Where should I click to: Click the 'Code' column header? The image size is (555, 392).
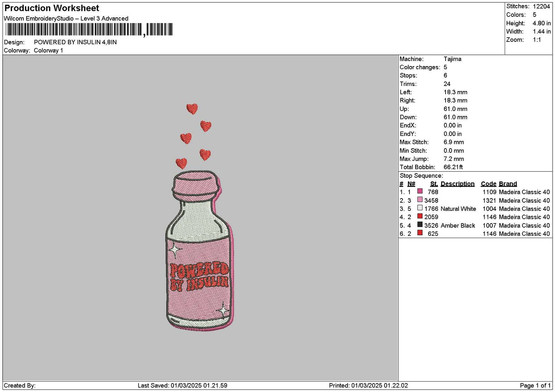pyautogui.click(x=489, y=184)
